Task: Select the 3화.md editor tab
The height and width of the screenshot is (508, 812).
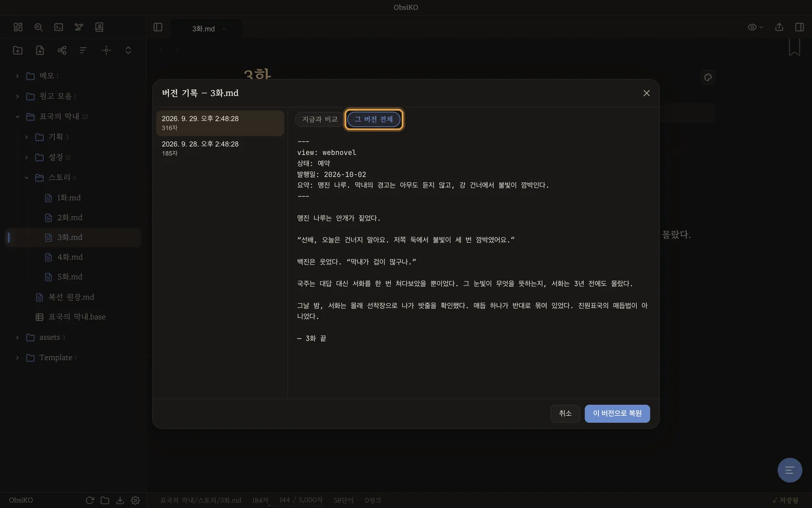Action: click(203, 29)
